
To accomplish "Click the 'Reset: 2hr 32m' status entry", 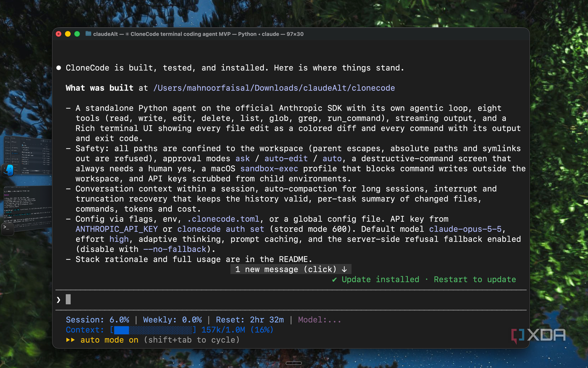I will pos(250,320).
